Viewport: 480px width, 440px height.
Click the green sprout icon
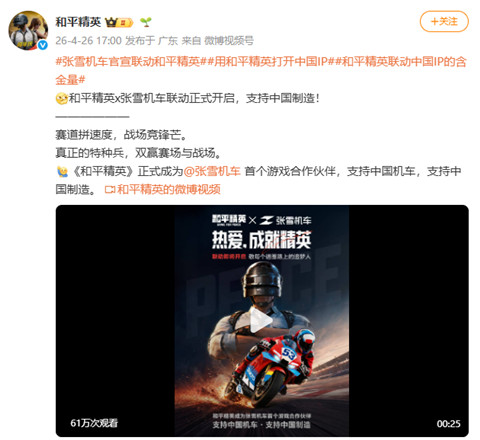click(146, 22)
